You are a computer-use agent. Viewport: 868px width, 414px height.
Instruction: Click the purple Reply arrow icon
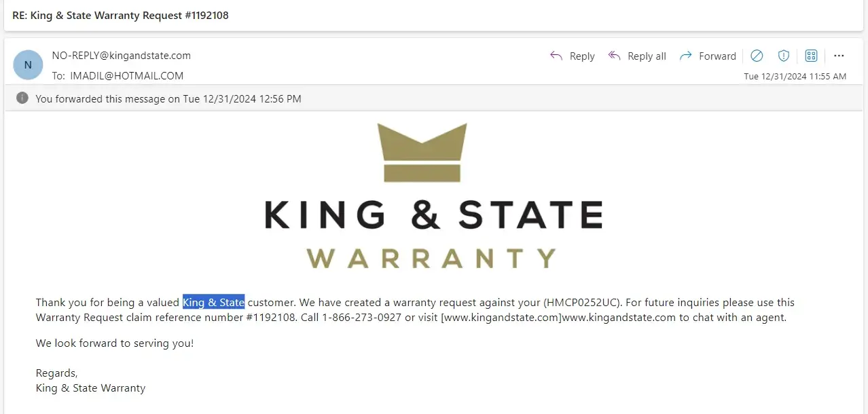click(556, 56)
